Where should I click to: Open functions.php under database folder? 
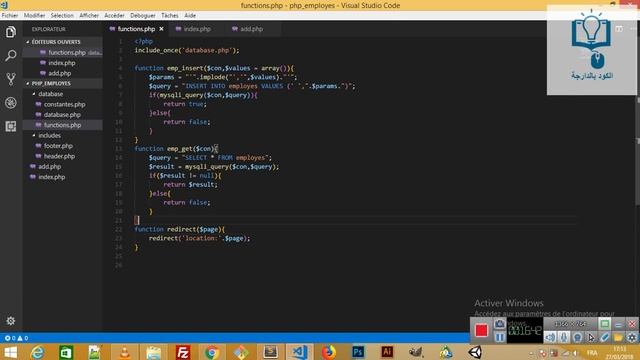coord(62,125)
